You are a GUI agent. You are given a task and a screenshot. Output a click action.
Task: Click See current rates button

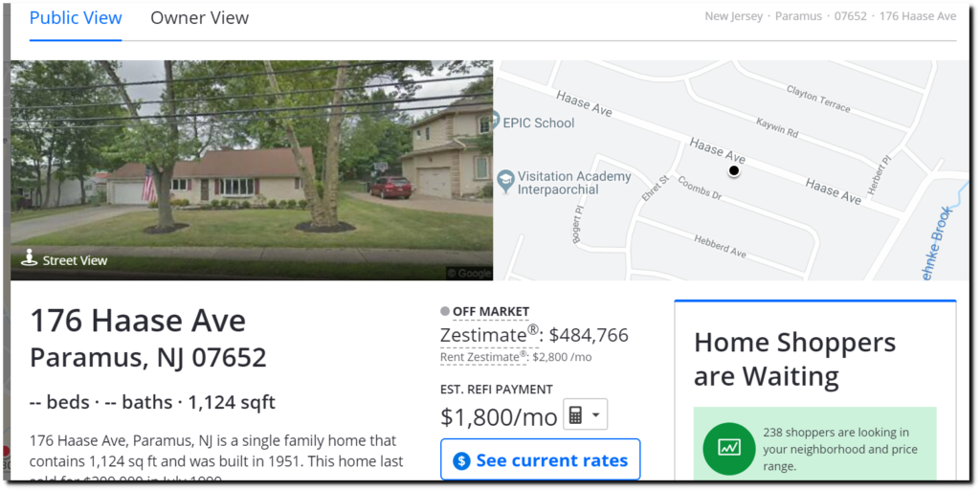coord(541,459)
